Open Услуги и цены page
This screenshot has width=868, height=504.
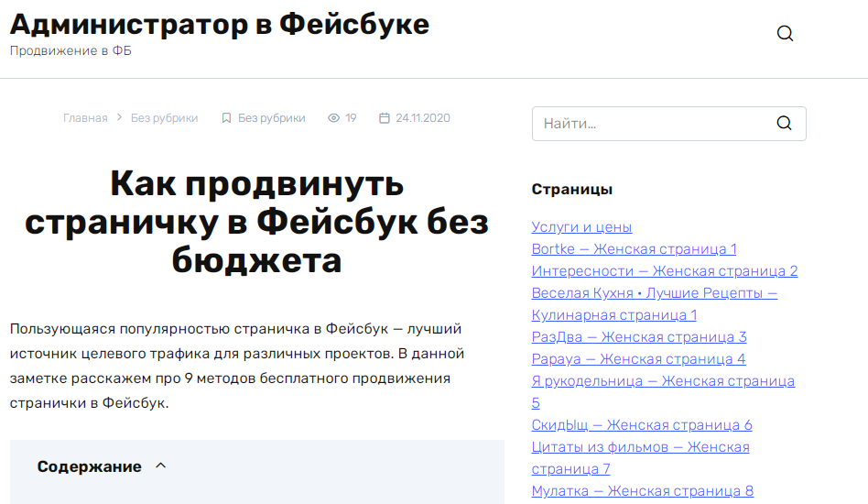(581, 227)
